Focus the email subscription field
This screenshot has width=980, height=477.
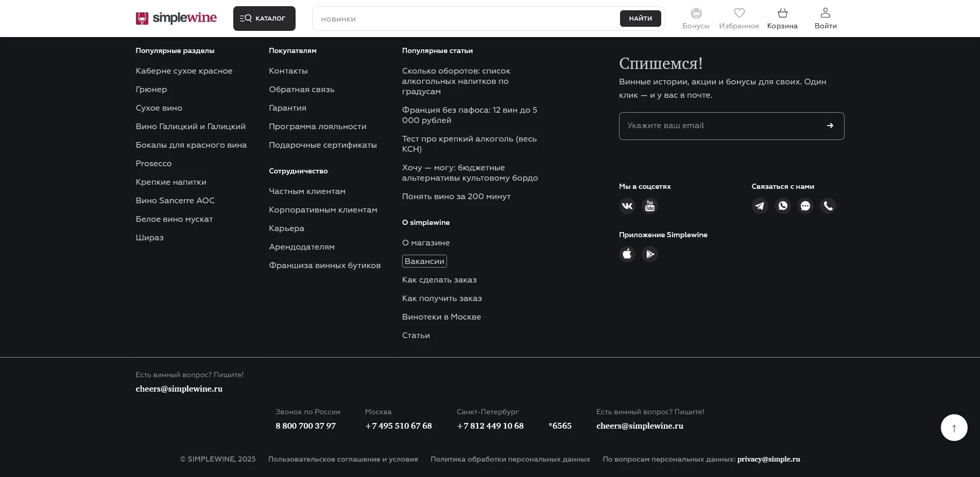[x=718, y=126]
